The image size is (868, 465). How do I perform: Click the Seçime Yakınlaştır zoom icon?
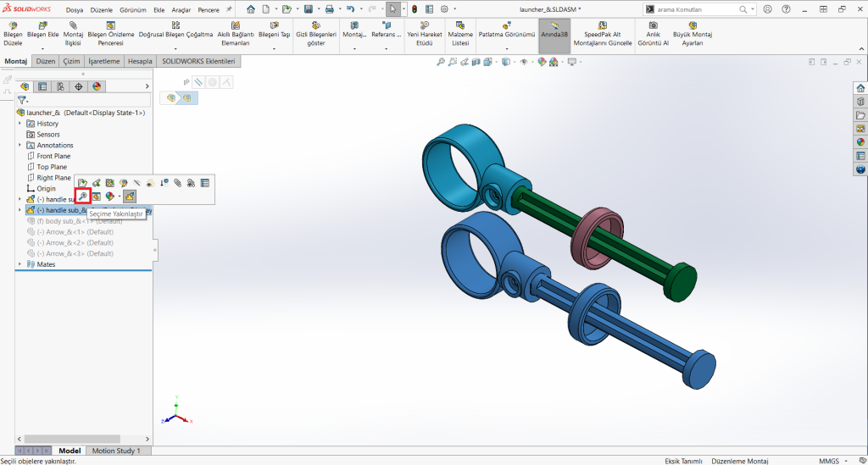tap(83, 197)
